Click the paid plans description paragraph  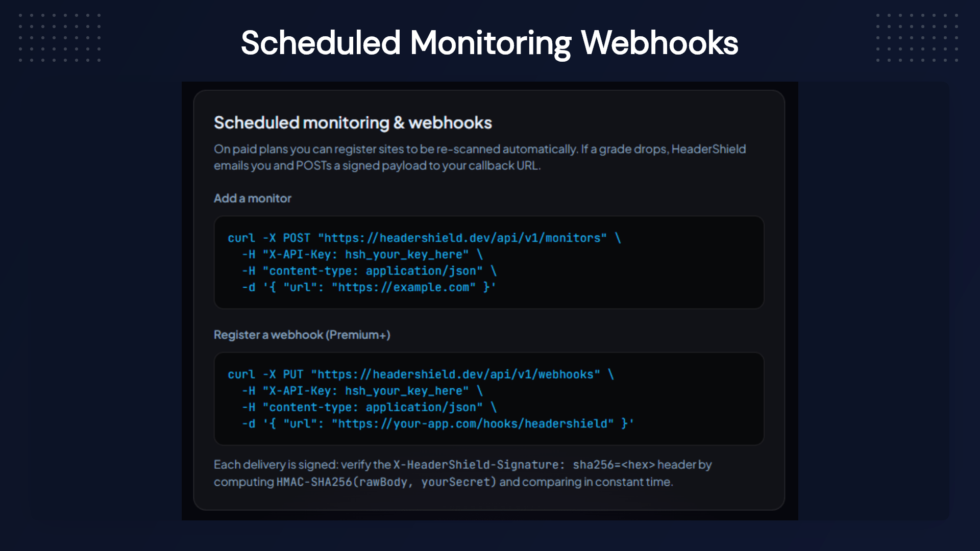tap(480, 157)
